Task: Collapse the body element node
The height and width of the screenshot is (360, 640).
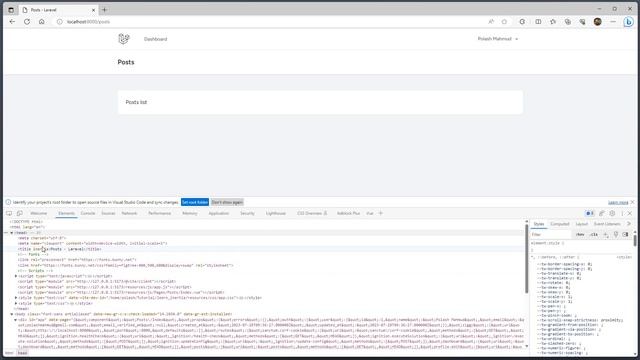Action: click(12, 314)
